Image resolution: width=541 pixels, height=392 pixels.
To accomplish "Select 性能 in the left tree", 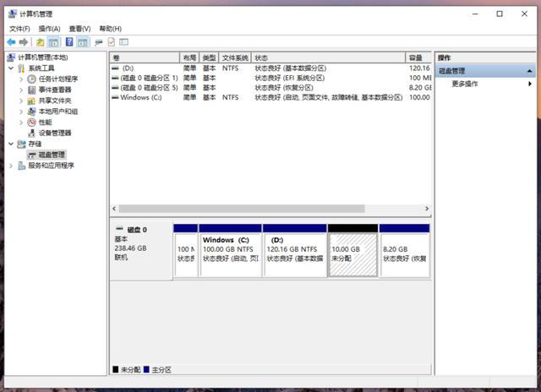I will 44,122.
